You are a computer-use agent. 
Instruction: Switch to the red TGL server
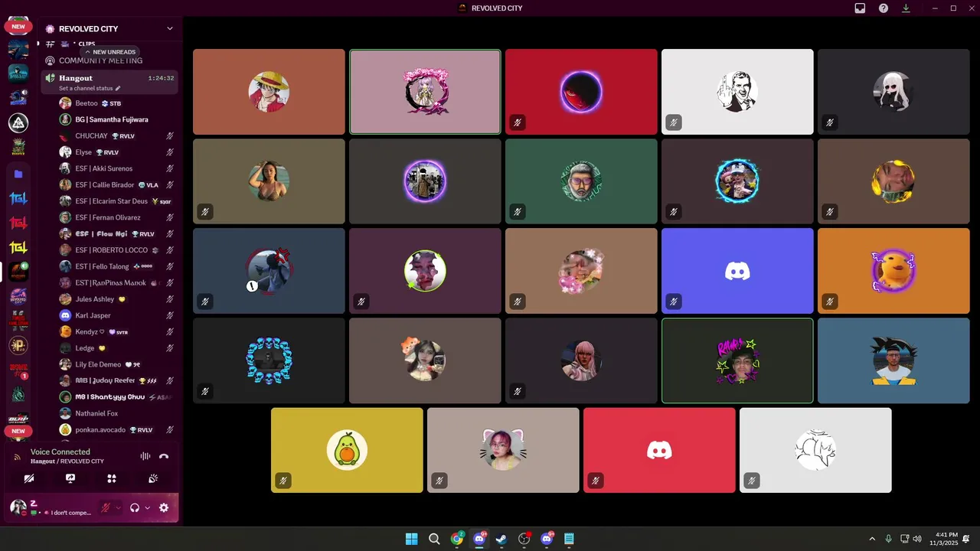18,223
